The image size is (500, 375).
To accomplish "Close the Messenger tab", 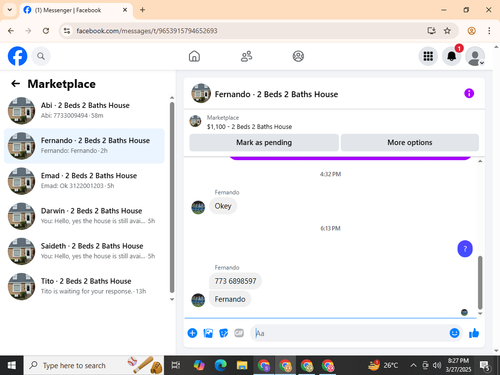I will 125,10.
